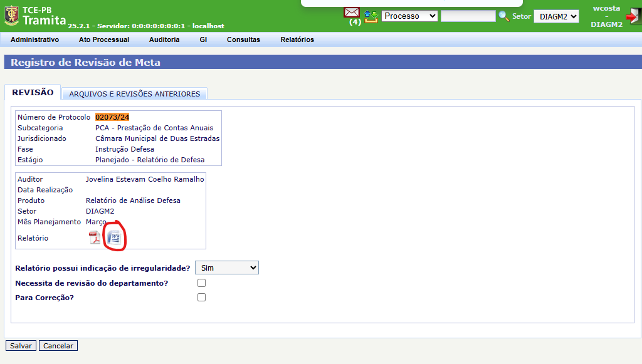Open the mail envelope messages icon

[352, 13]
